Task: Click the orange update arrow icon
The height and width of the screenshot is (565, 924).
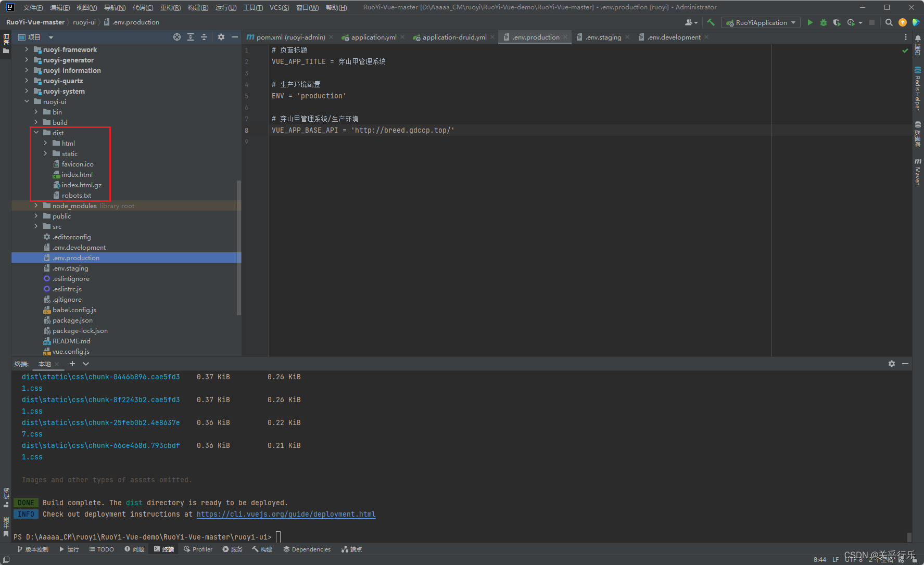Action: click(x=903, y=22)
